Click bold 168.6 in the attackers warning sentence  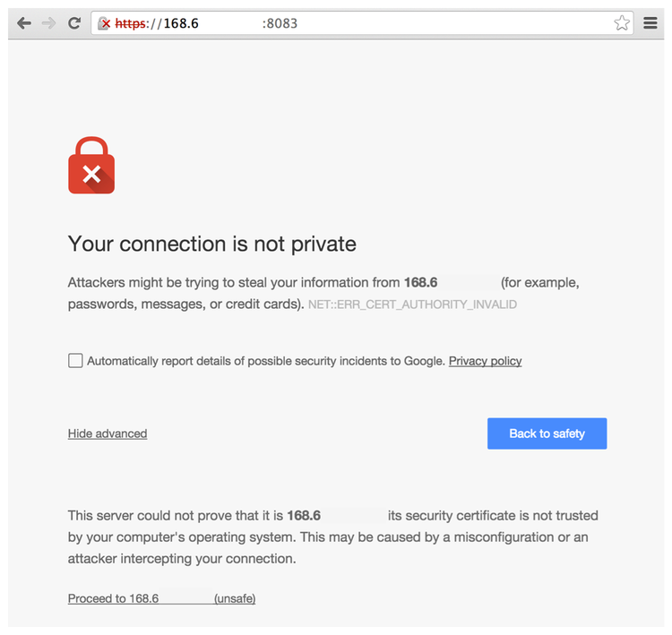point(420,282)
